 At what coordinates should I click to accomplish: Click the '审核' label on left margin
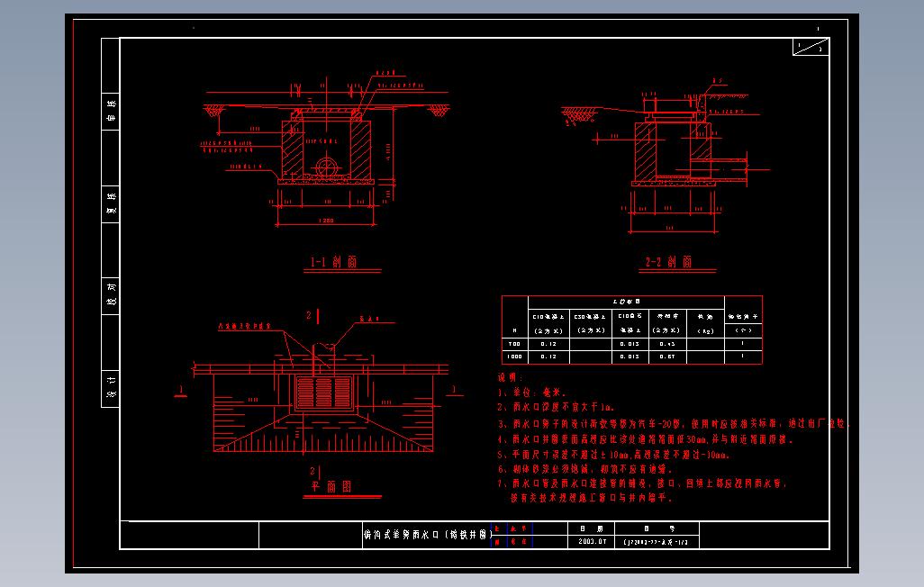pyautogui.click(x=111, y=110)
